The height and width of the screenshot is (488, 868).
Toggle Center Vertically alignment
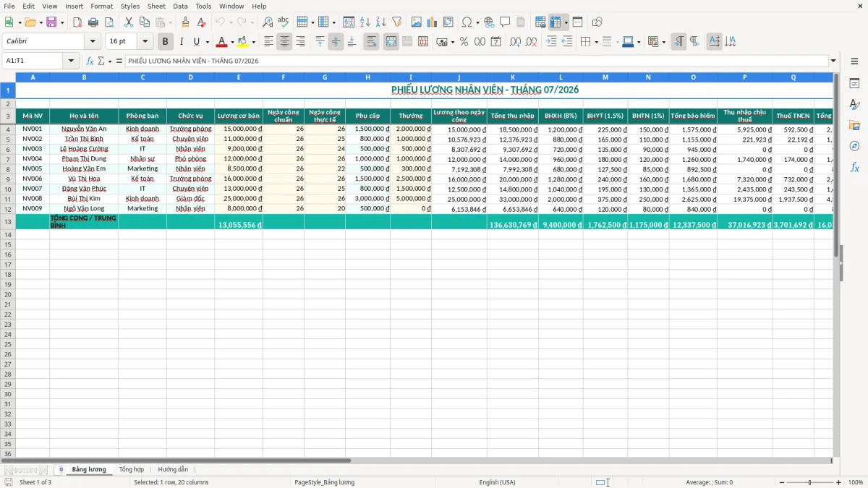[336, 42]
